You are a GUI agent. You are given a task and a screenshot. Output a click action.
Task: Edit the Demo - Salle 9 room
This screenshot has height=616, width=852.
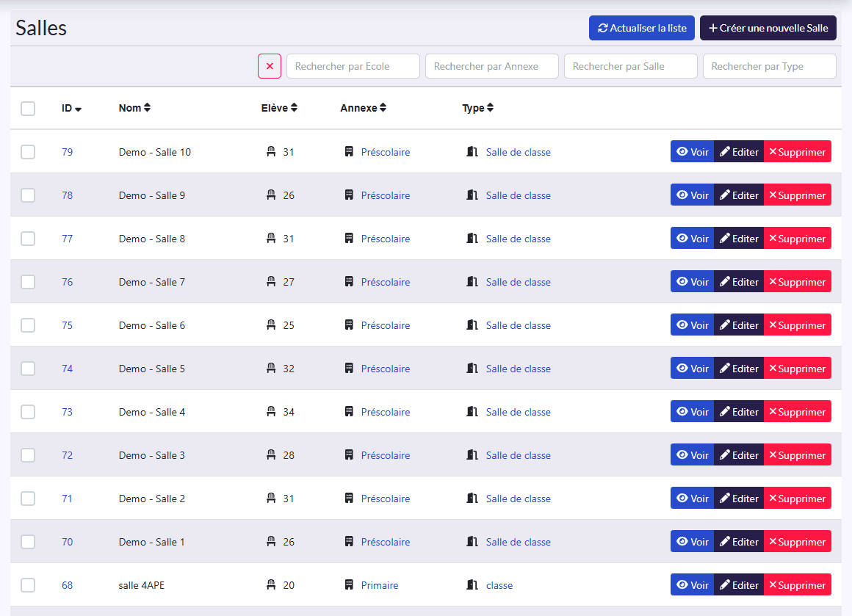[x=739, y=195]
